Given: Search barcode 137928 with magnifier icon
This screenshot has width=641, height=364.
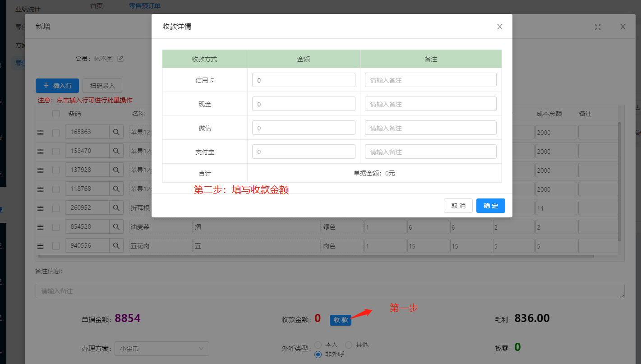Looking at the screenshot, I should 116,170.
